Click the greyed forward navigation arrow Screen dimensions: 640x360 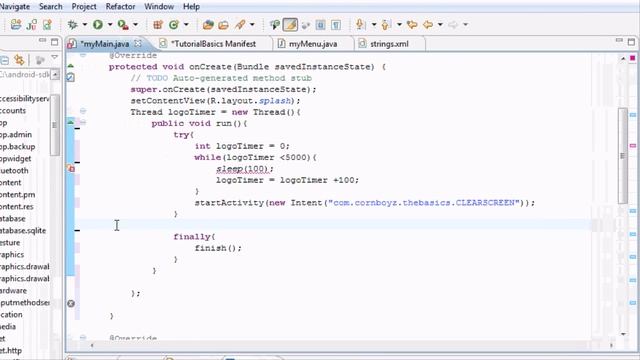[x=453, y=25]
